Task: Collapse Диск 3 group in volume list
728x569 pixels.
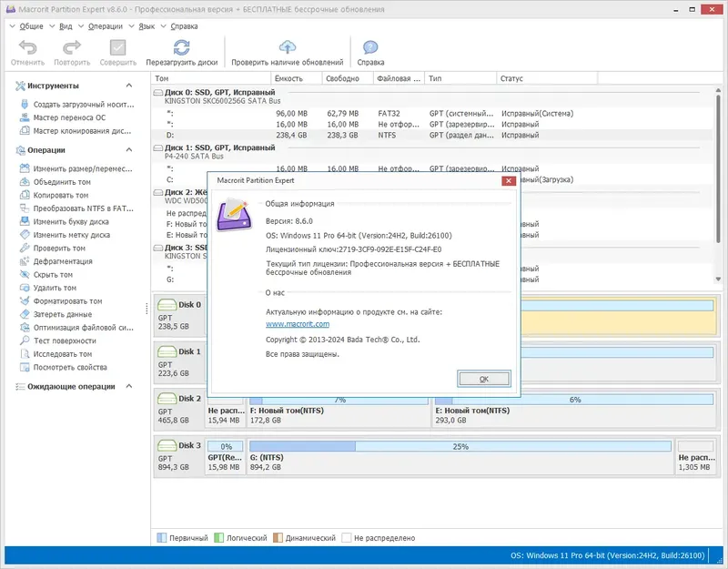Action: [x=158, y=248]
